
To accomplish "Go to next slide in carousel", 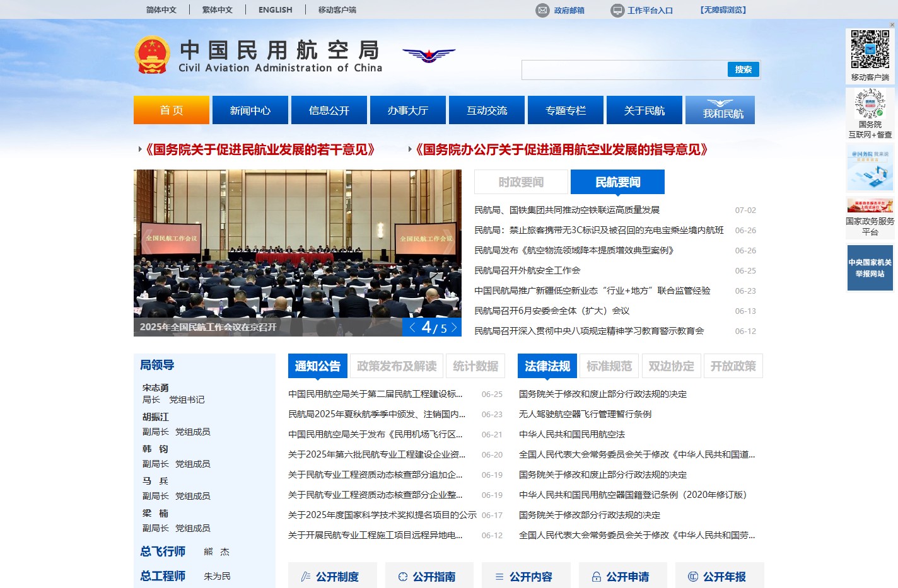I will 453,327.
